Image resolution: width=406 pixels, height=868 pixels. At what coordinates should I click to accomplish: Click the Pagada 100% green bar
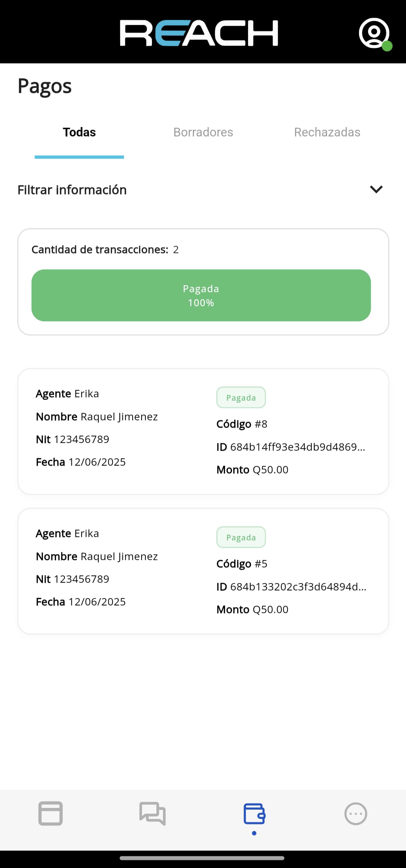tap(201, 295)
